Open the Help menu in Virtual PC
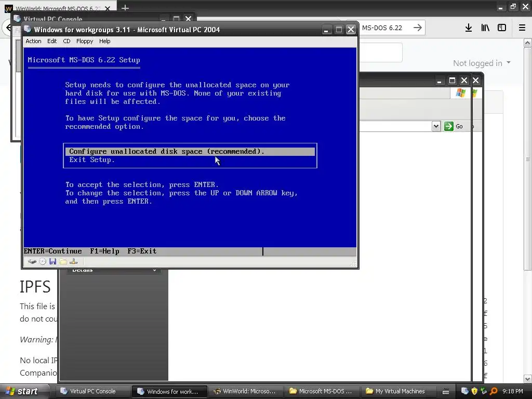The height and width of the screenshot is (399, 532). pyautogui.click(x=104, y=41)
